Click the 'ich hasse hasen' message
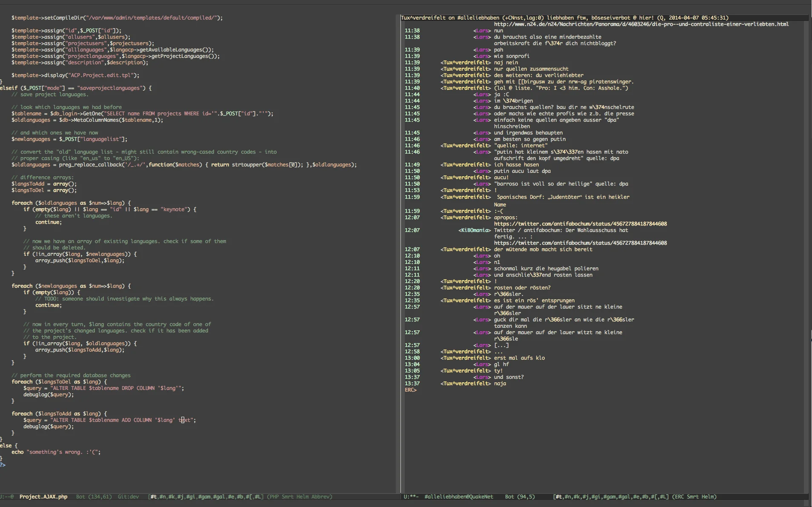 (516, 165)
